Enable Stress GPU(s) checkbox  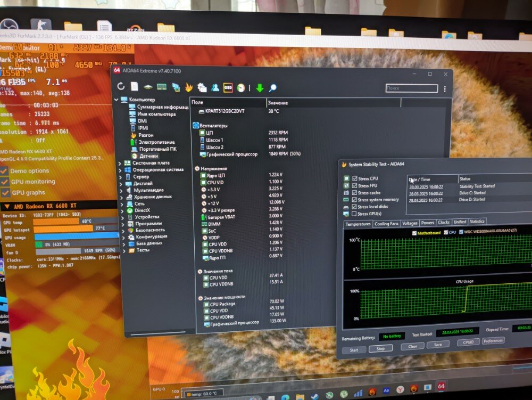[x=354, y=214]
